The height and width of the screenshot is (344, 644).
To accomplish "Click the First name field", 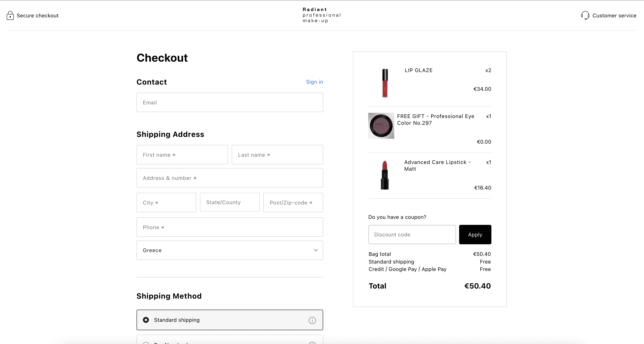I will click(x=182, y=155).
